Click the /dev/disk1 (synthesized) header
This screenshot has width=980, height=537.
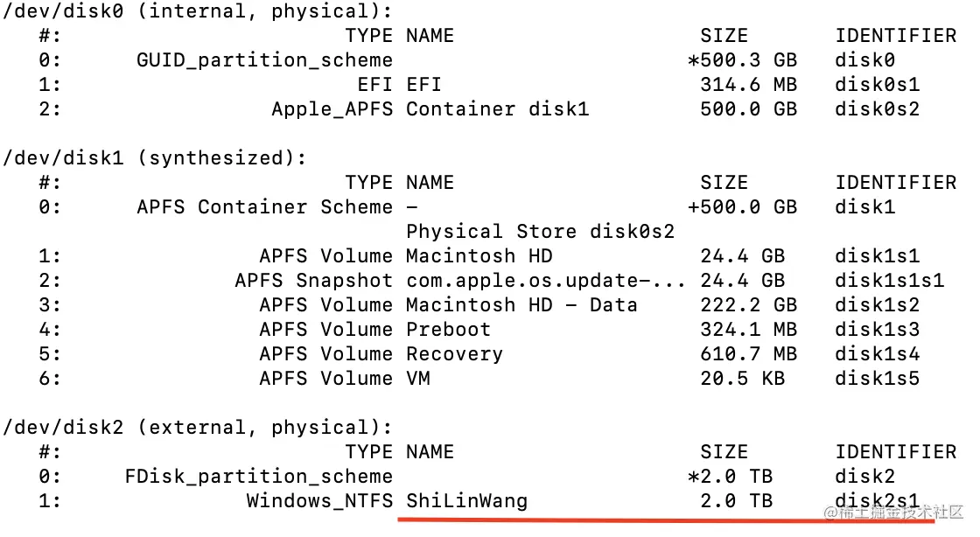[x=154, y=158]
